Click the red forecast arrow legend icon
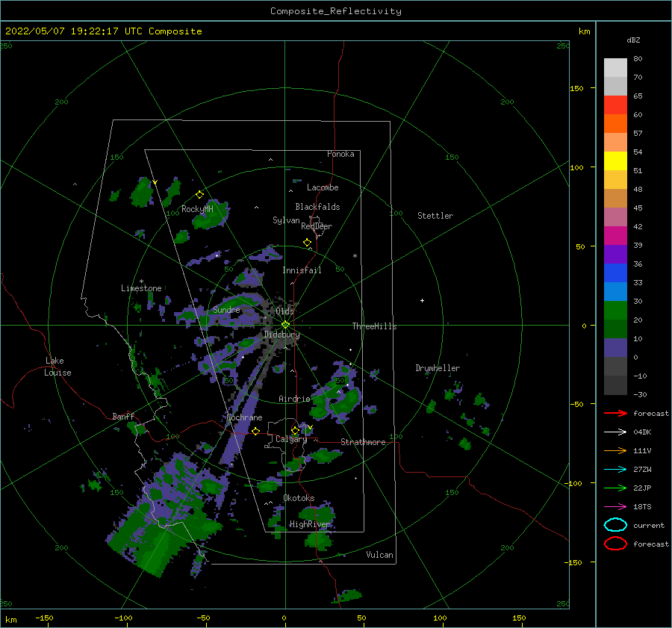 [x=615, y=413]
